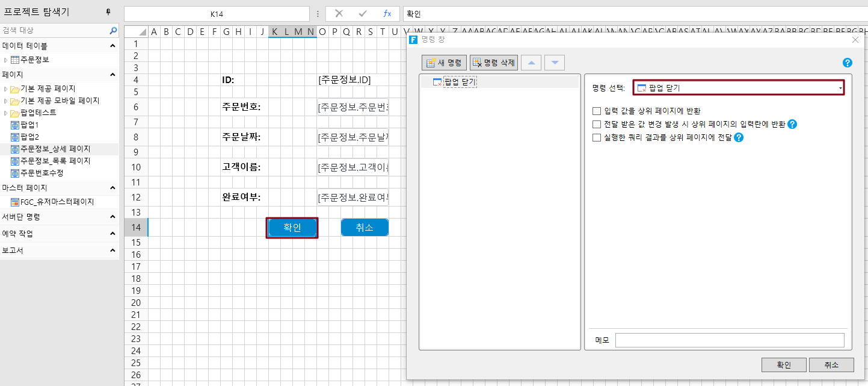The image size is (868, 386).
Task: Click help icon beside 실행한 쿼리 결과 option
Action: (x=739, y=137)
